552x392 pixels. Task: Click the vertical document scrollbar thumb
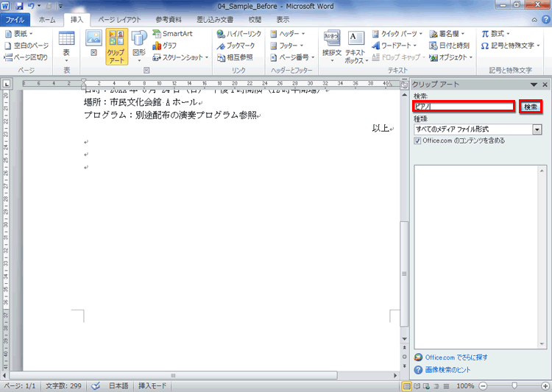tap(405, 274)
